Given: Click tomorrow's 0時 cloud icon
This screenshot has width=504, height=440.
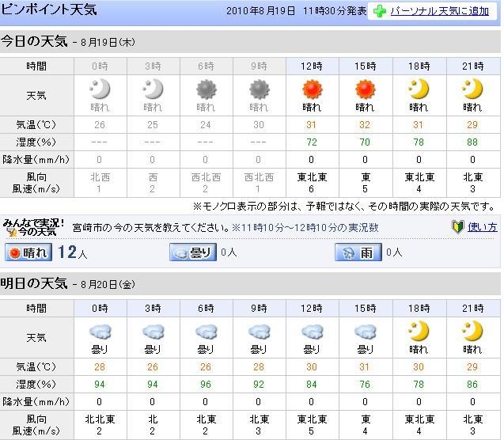Looking at the screenshot, I should tap(100, 331).
